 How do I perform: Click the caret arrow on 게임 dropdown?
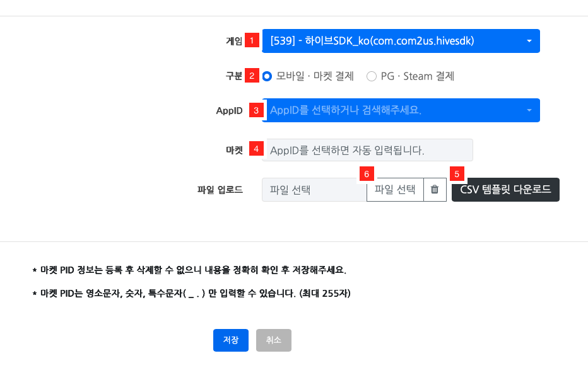coord(529,41)
